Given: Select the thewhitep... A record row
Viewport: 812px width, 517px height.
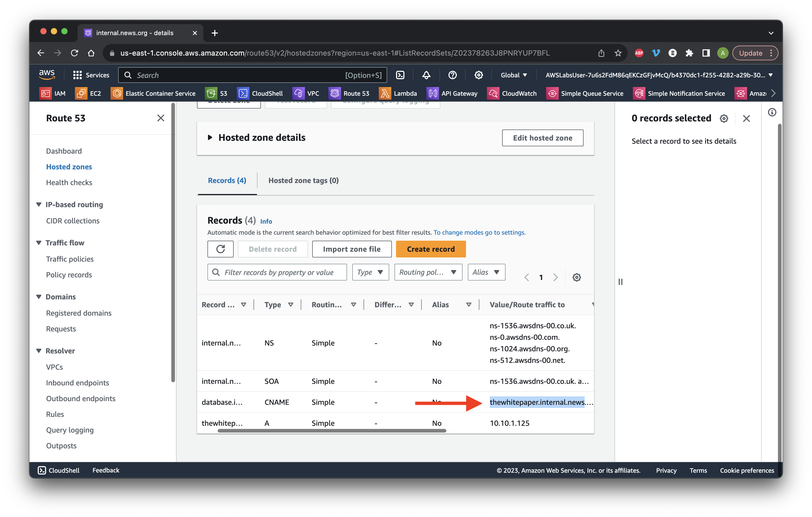Looking at the screenshot, I should click(395, 423).
